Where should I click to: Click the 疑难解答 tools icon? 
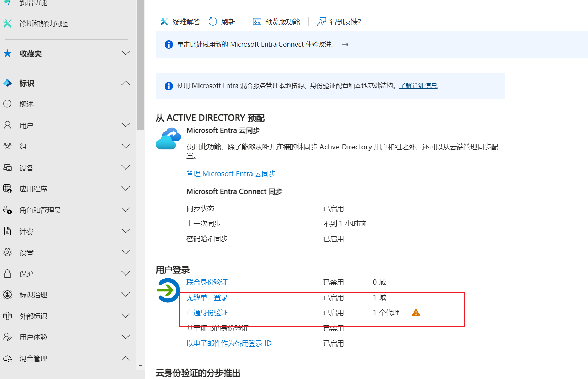pyautogui.click(x=164, y=22)
